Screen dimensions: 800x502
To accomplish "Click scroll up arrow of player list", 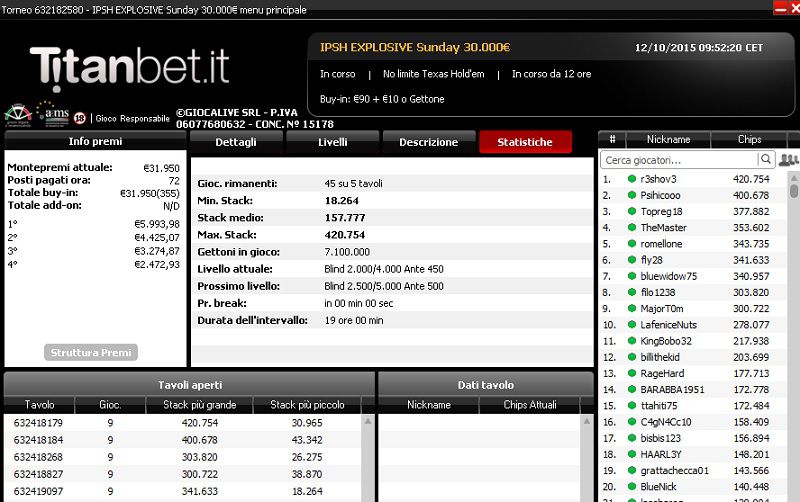I will pyautogui.click(x=793, y=178).
